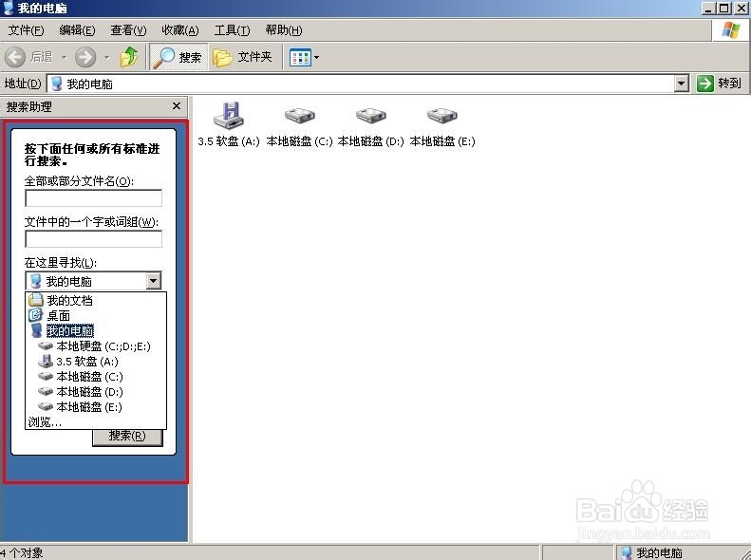Click the status bar text 4 个对象
Screen dimensions: 751x560
(x=22, y=552)
